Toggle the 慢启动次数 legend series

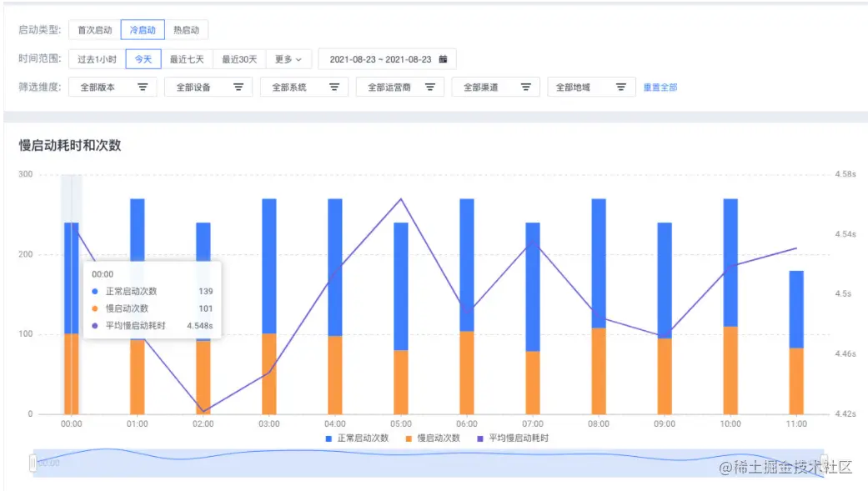pos(433,438)
